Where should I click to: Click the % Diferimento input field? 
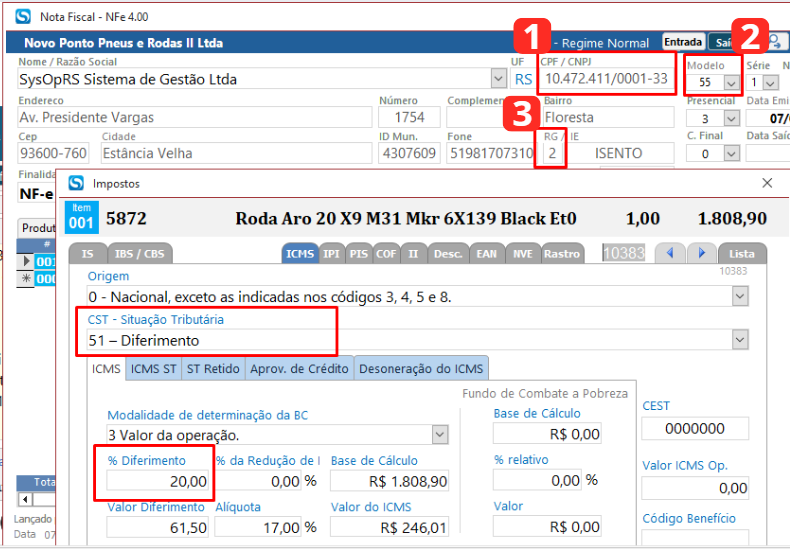pyautogui.click(x=158, y=482)
